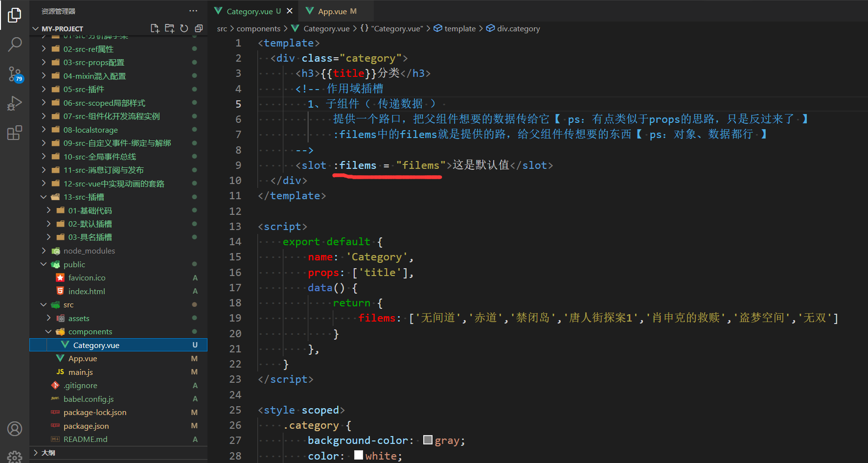Select the 02-默认插槽 folder
The width and height of the screenshot is (868, 463).
point(118,224)
